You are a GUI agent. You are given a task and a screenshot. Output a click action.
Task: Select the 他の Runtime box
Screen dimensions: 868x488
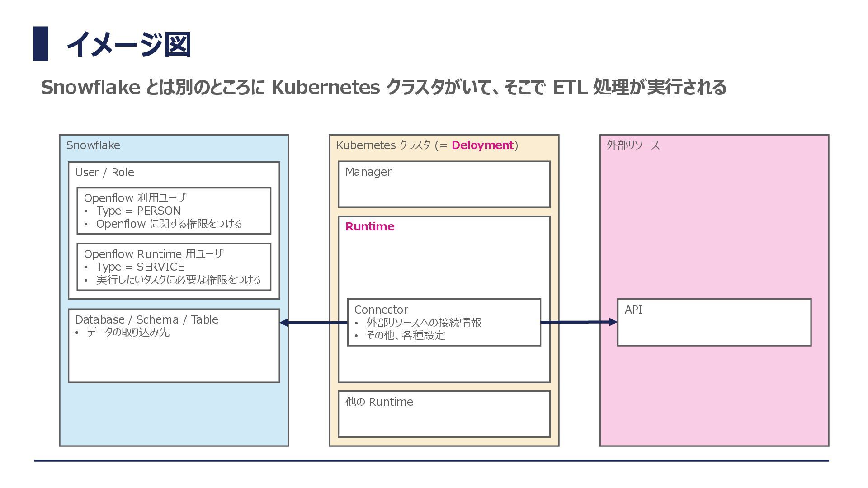coord(444,414)
